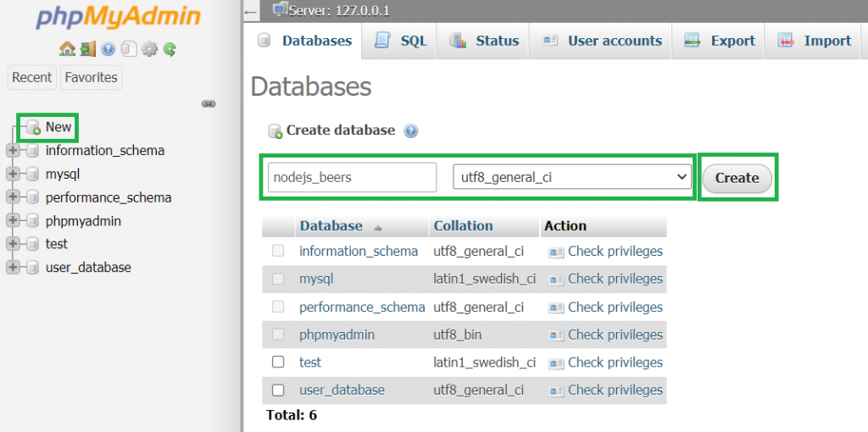Click help icon beside Create database
The height and width of the screenshot is (432, 868).
tap(411, 131)
